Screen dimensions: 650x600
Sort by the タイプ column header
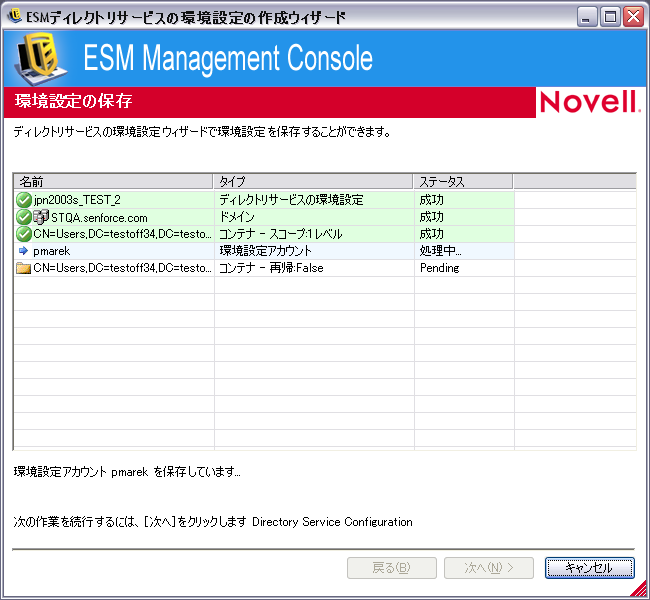coord(313,182)
